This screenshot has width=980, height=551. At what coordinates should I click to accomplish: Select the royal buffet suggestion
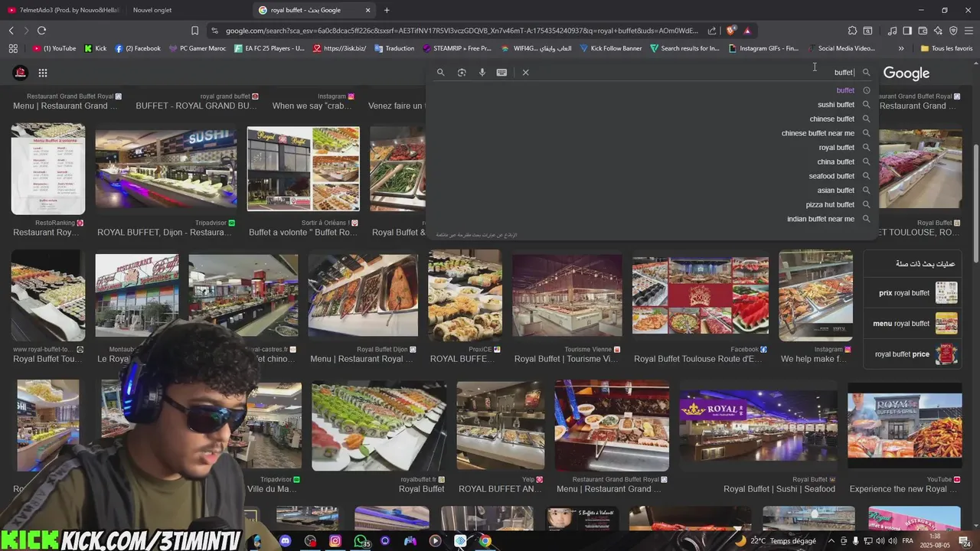coord(837,148)
